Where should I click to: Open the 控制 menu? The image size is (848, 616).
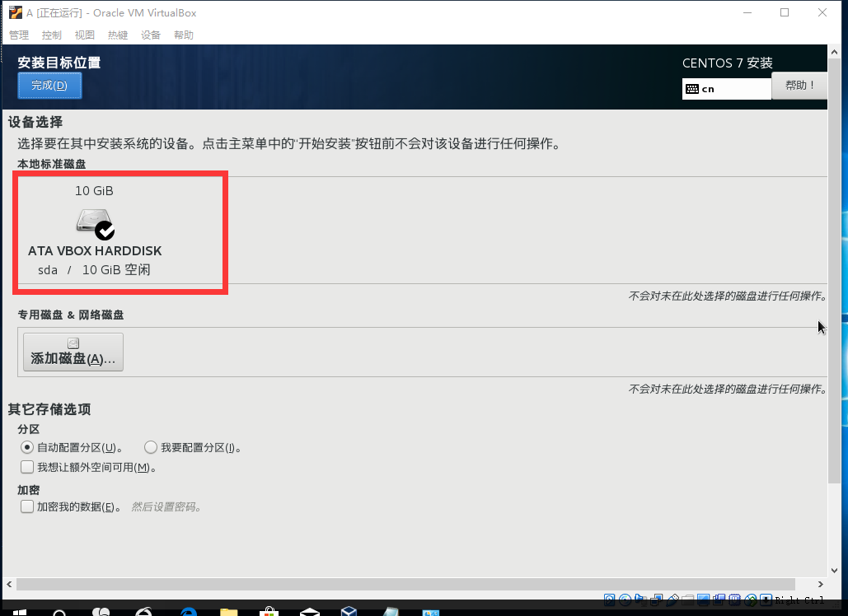52,35
